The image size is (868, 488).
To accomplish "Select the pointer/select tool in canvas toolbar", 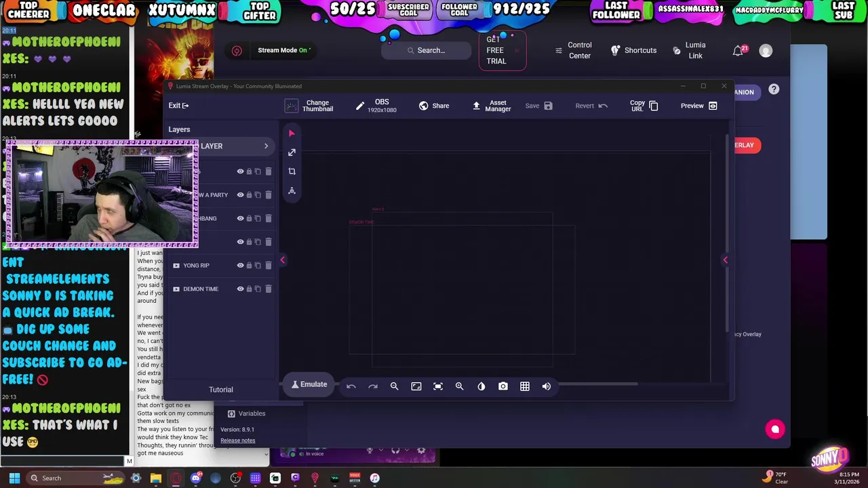I will [x=292, y=134].
